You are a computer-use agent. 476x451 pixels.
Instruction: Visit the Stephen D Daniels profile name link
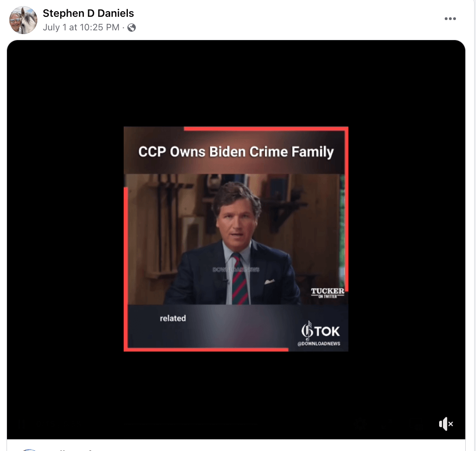(x=88, y=13)
